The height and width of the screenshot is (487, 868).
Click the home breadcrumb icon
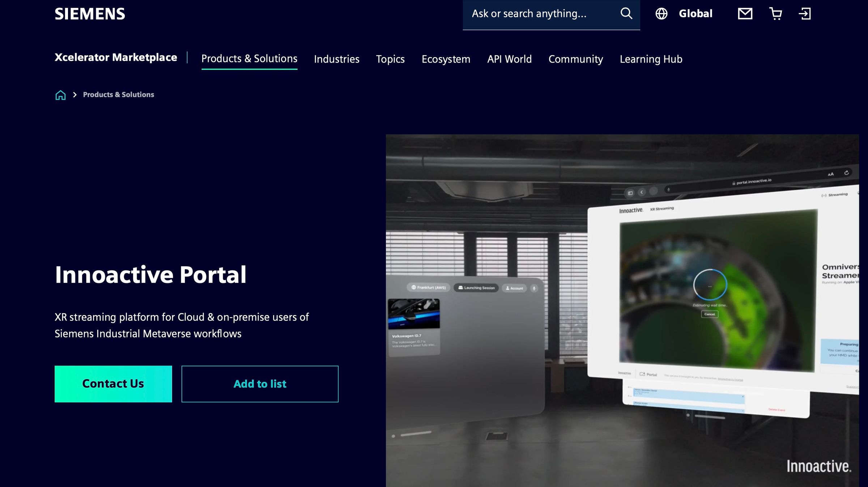tap(60, 95)
